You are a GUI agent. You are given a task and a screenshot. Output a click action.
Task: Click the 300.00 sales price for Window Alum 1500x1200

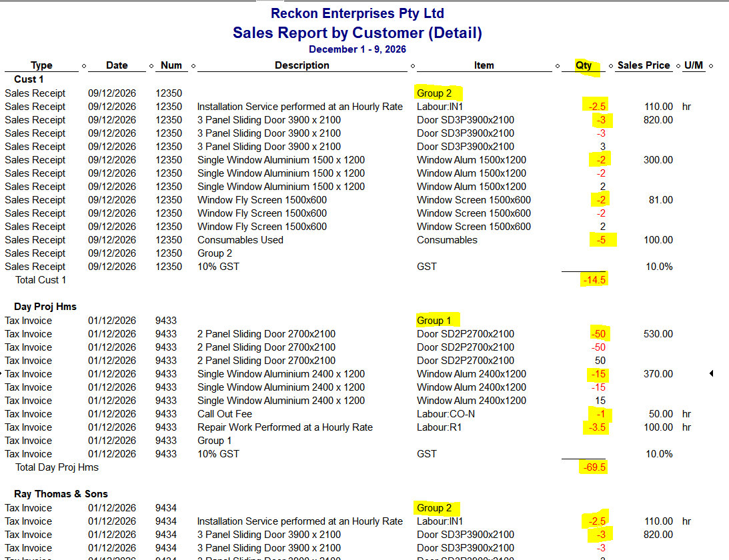tap(658, 160)
